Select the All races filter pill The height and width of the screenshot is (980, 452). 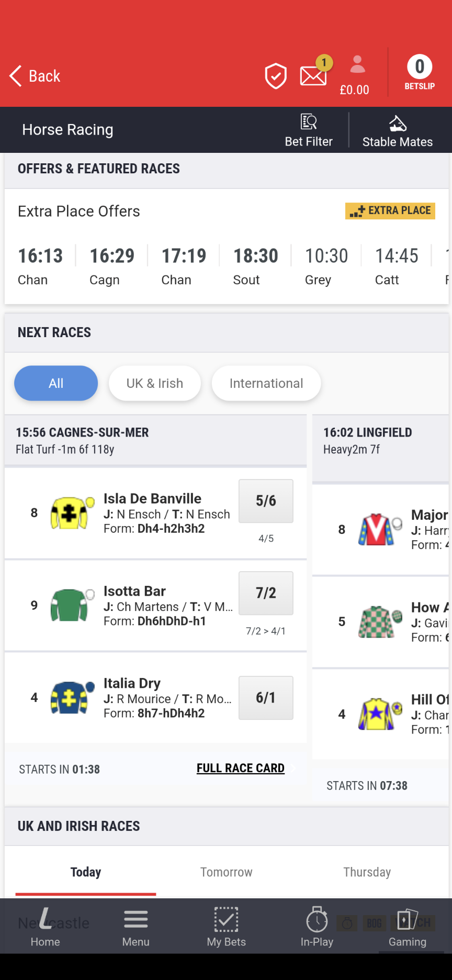[x=55, y=383]
